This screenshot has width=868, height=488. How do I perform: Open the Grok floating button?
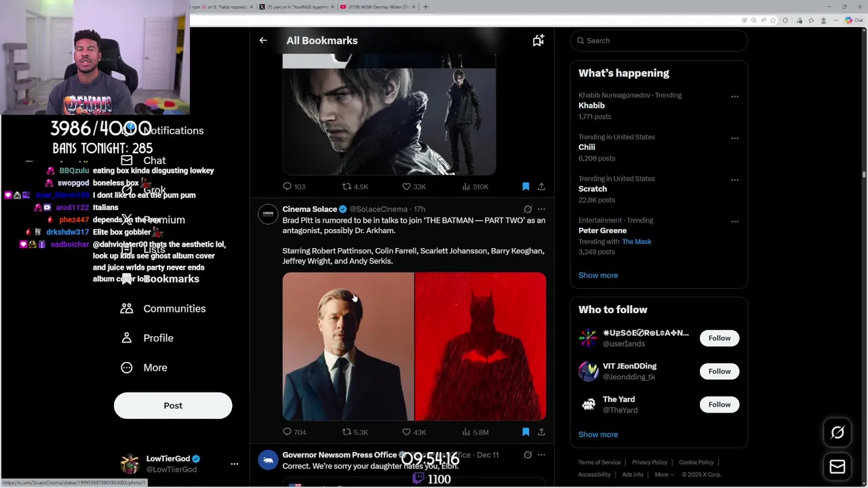pyautogui.click(x=837, y=432)
